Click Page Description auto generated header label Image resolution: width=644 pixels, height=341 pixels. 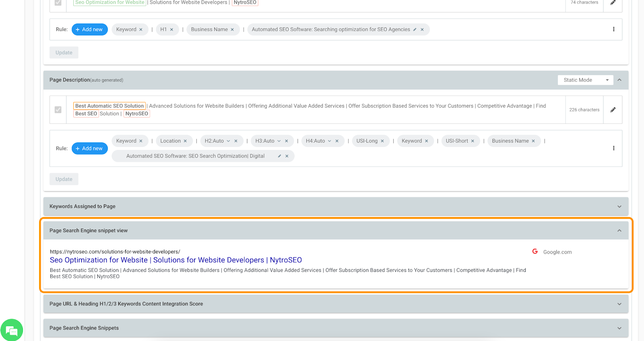86,80
